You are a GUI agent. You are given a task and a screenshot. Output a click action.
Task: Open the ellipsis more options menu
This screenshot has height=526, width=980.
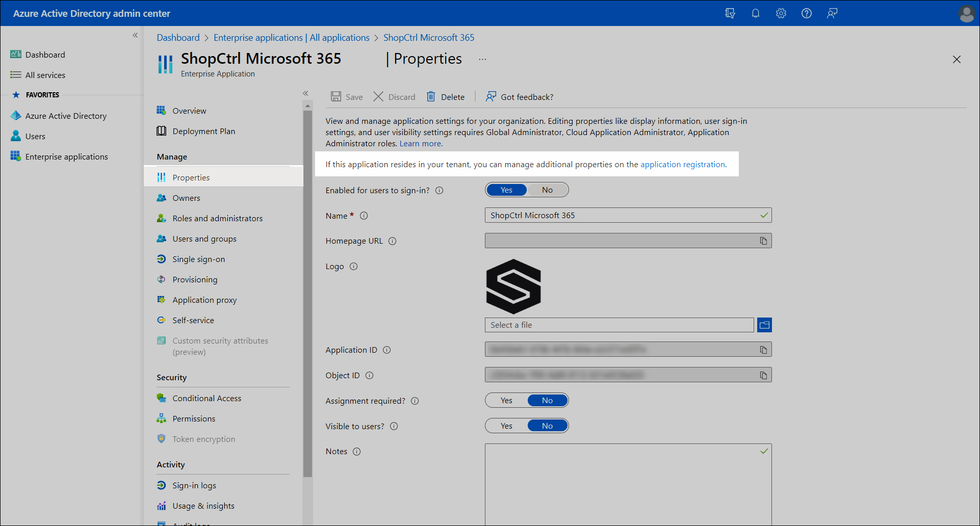(482, 59)
